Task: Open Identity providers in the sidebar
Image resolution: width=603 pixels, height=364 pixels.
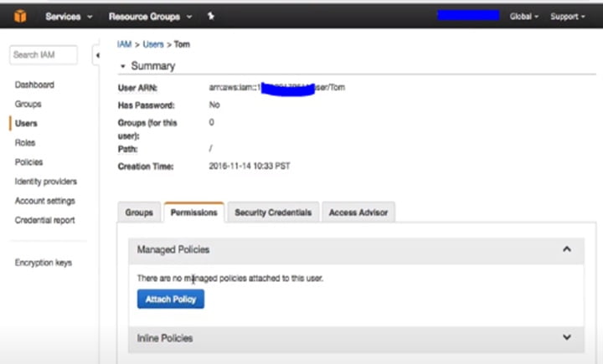Action: [46, 182]
